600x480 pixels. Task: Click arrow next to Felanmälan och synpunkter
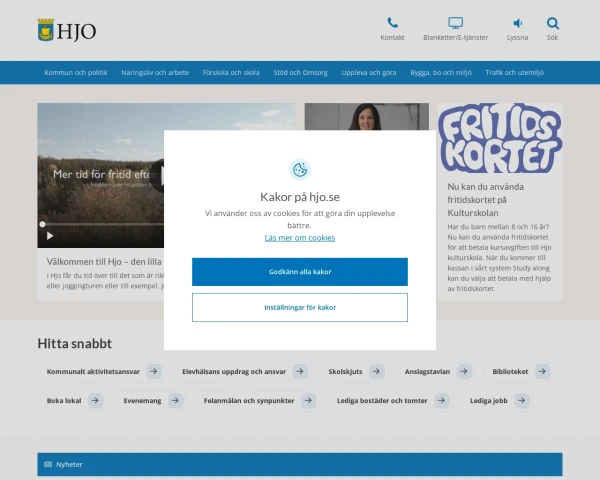(x=308, y=400)
